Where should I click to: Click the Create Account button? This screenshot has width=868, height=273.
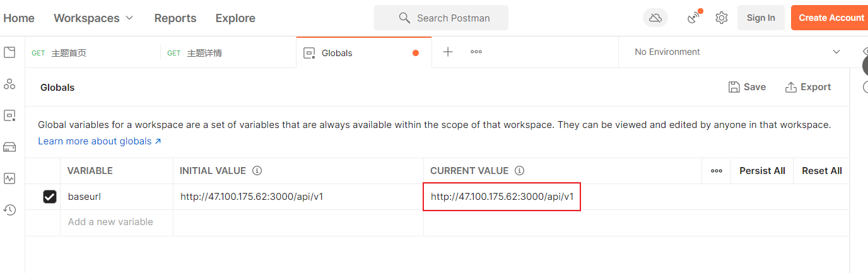[x=830, y=18]
